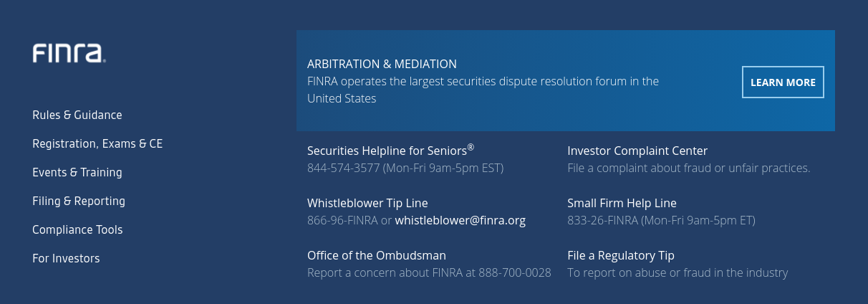Open Events & Training page
The height and width of the screenshot is (304, 868).
(77, 172)
